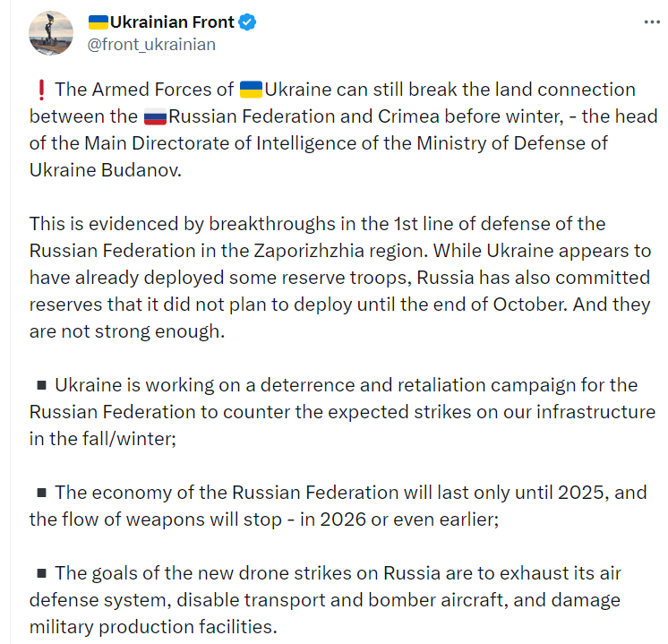This screenshot has height=644, width=668.
Task: Click the Russian flag emoji before "Russian Federation"
Action: pos(155,116)
